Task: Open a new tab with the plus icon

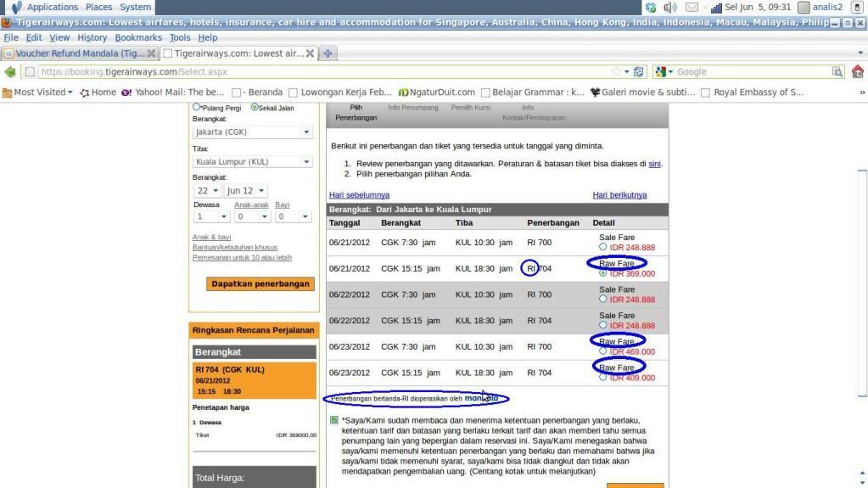Action: click(328, 53)
